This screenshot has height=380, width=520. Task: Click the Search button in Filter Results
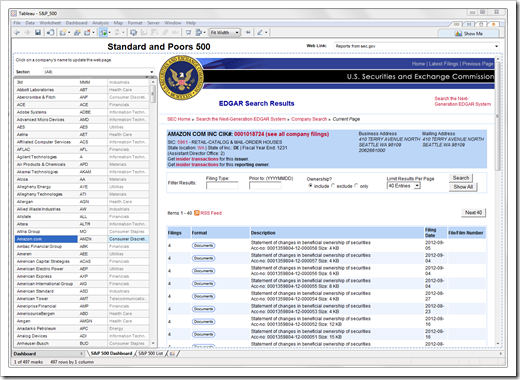click(461, 178)
